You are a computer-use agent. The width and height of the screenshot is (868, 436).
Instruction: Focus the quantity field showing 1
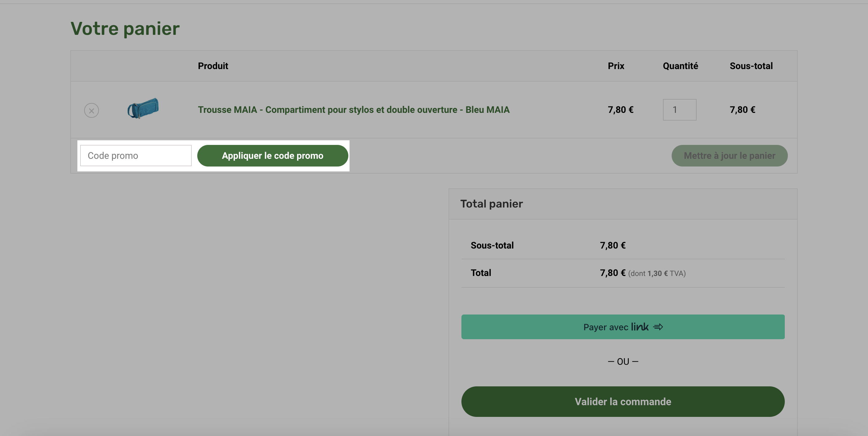[679, 109]
